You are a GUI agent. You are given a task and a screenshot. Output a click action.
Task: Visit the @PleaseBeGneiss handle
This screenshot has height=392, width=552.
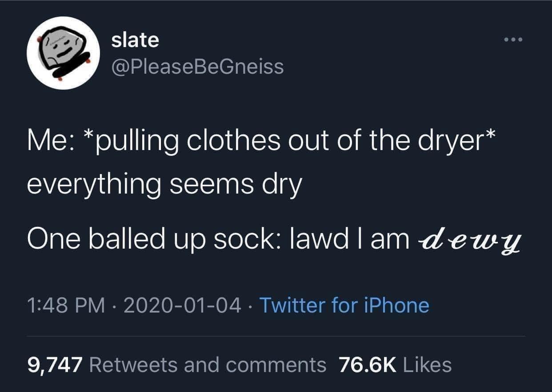(x=197, y=67)
